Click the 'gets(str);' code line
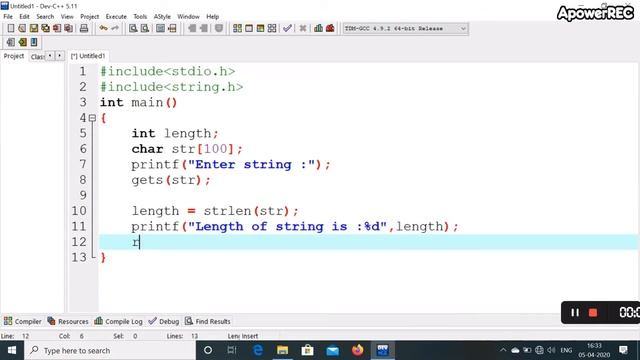 [x=171, y=180]
